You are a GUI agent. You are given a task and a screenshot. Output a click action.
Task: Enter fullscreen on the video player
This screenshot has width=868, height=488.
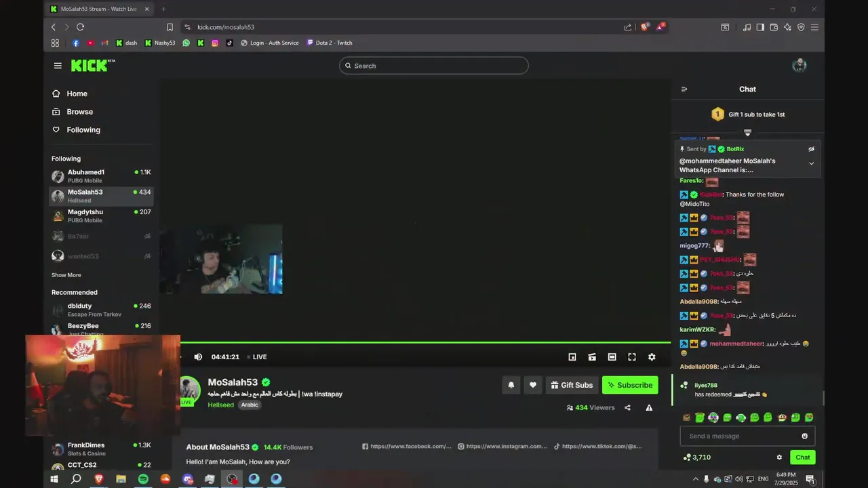632,357
